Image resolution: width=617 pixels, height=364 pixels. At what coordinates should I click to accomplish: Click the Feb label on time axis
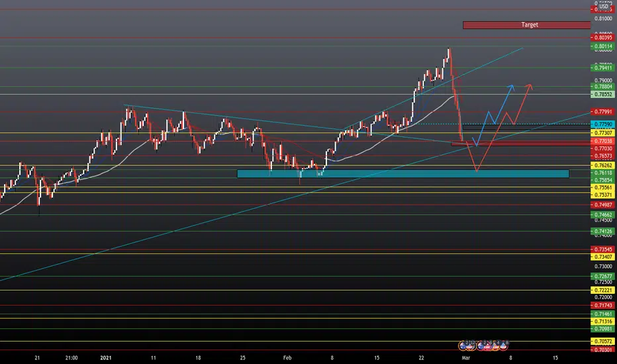tap(287, 358)
